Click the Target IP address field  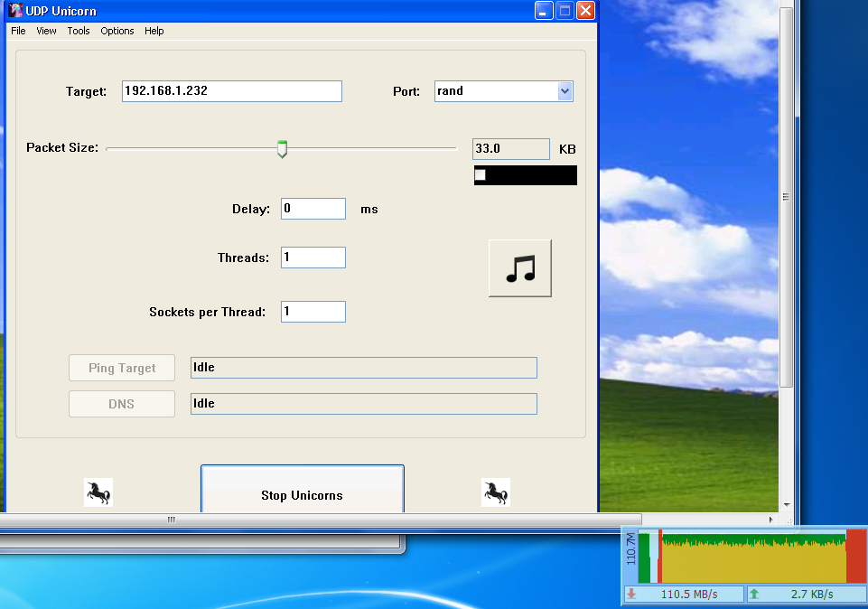[x=232, y=91]
